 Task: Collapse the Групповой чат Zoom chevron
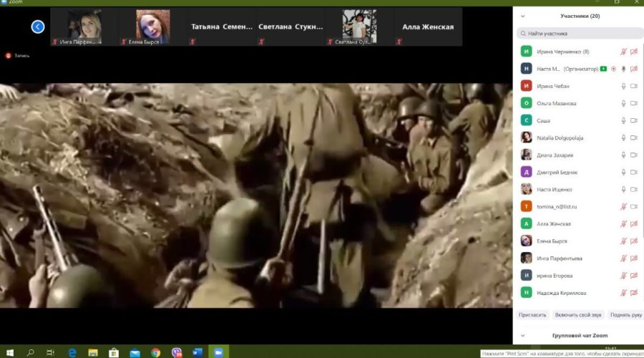(x=523, y=336)
